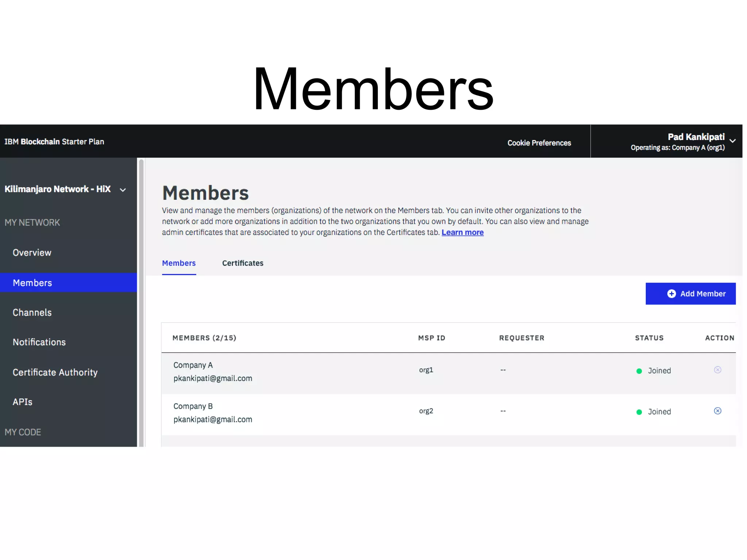
Task: Switch to the Members tab
Action: pos(179,263)
